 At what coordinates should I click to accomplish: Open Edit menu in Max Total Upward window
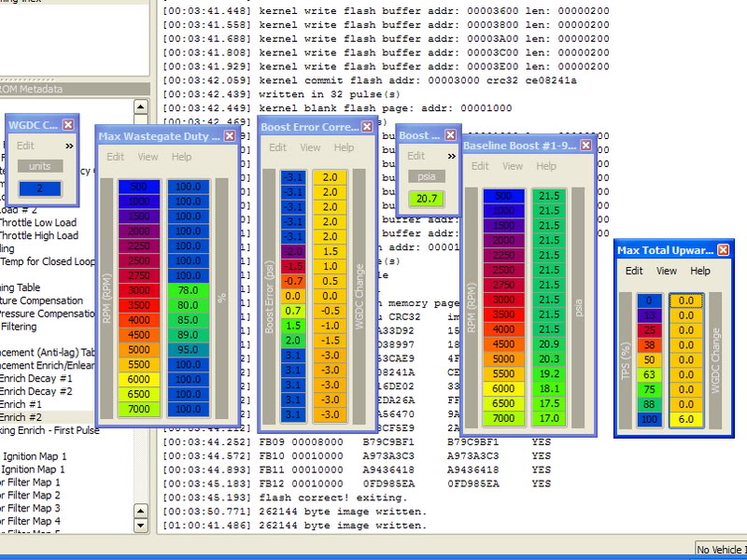(634, 271)
